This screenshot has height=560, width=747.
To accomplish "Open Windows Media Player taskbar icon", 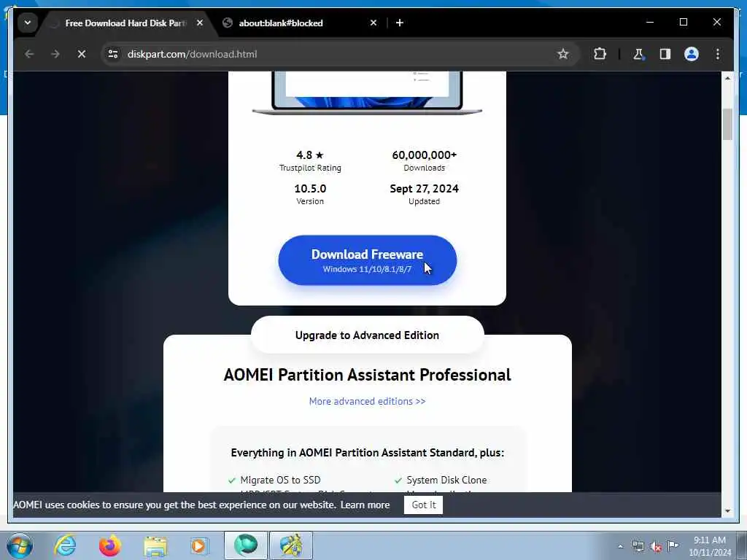I will [x=199, y=545].
